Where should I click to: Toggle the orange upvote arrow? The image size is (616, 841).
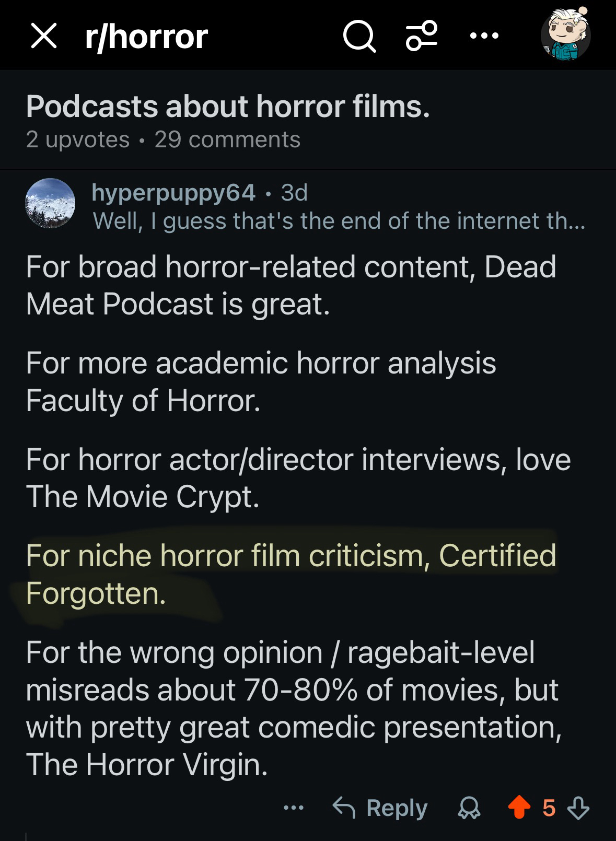(519, 808)
